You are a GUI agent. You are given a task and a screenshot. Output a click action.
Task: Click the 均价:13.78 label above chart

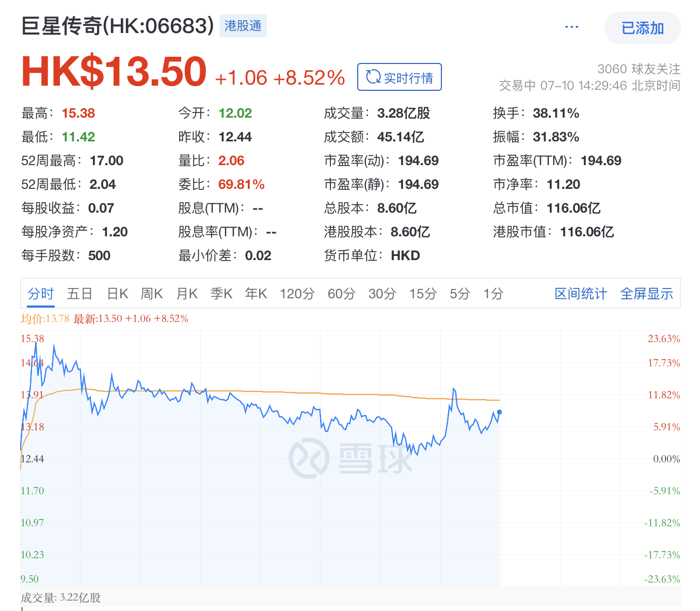(x=45, y=318)
